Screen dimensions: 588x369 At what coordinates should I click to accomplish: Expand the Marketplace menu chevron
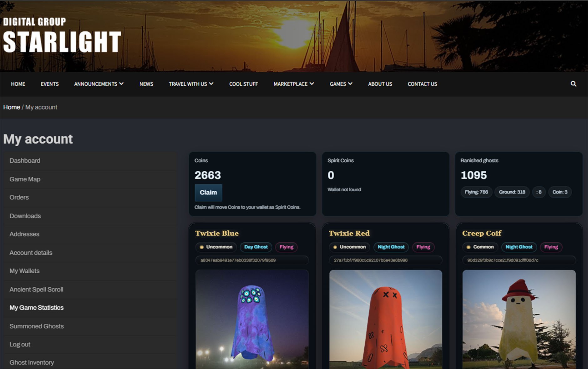click(312, 84)
